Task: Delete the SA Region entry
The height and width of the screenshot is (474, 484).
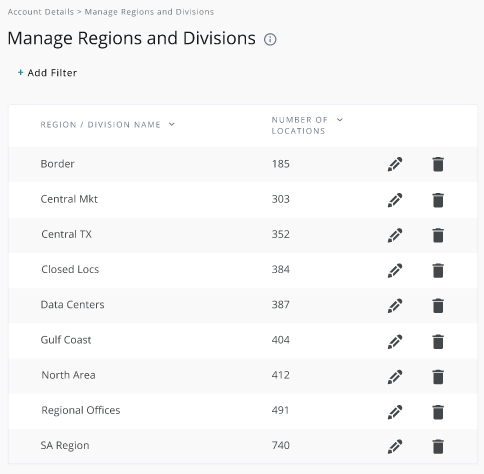Action: click(x=438, y=447)
